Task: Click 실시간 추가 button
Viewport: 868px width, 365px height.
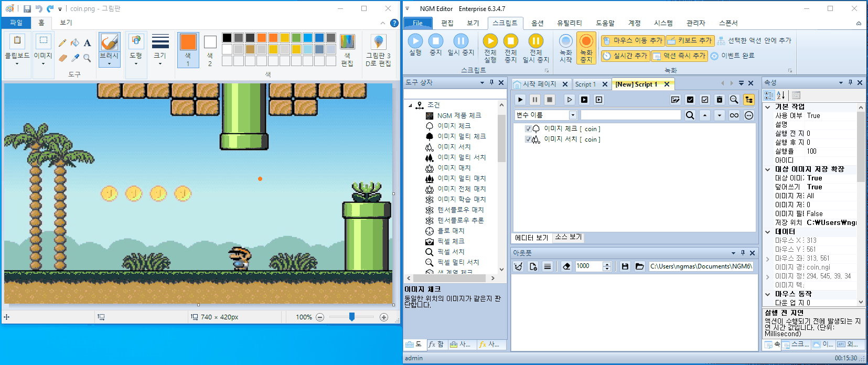Action: (625, 56)
